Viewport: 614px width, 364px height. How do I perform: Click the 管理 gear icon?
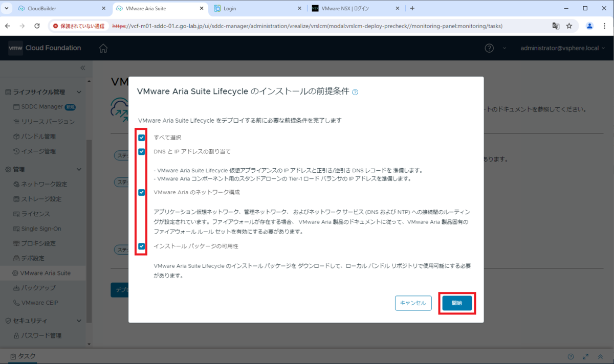click(8, 169)
